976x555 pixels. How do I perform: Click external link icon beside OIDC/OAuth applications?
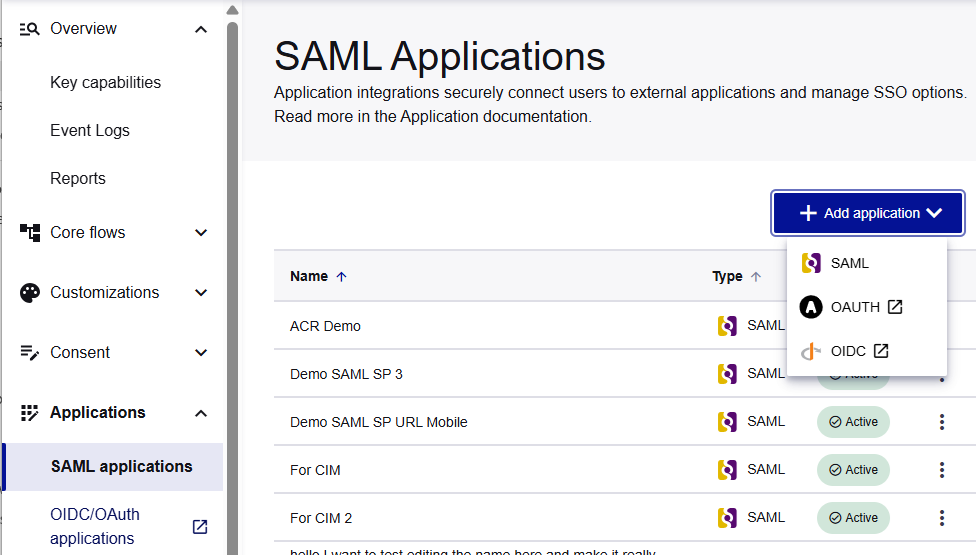pyautogui.click(x=200, y=527)
